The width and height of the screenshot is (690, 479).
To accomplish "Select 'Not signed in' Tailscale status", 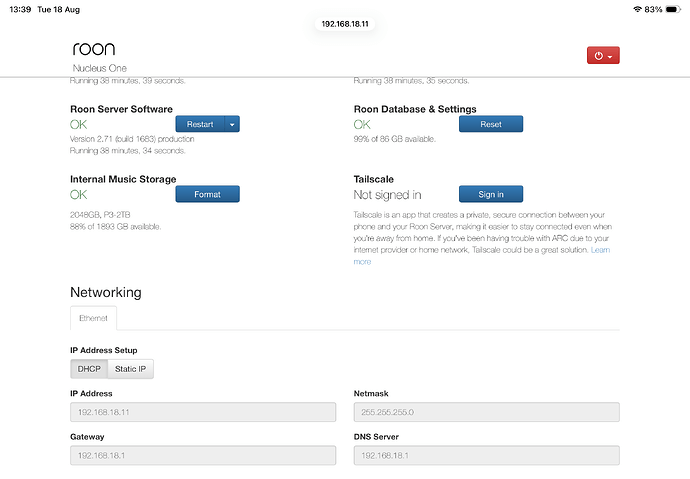I will click(x=387, y=194).
